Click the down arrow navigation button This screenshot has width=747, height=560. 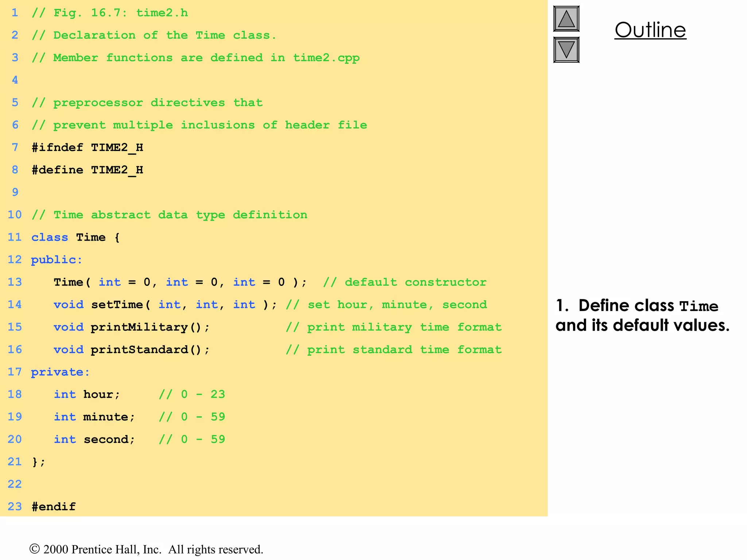(x=566, y=50)
